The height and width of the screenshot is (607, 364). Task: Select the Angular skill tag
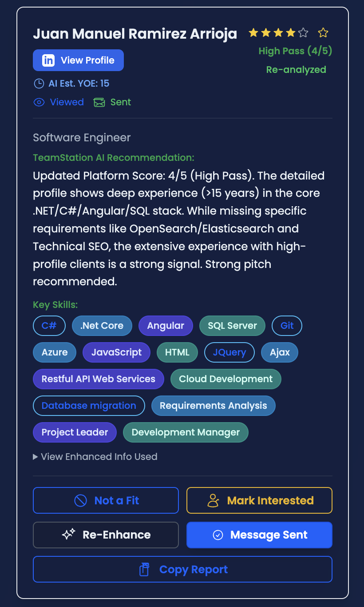click(x=166, y=326)
